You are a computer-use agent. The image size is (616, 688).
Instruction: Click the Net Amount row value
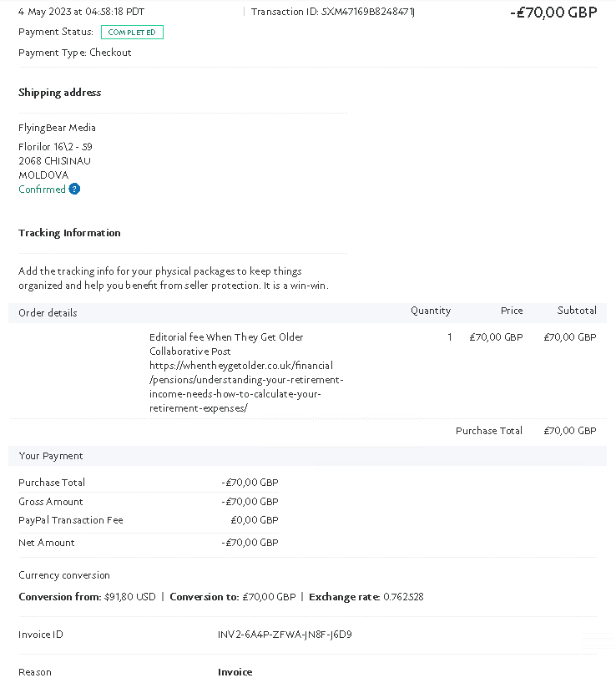(250, 543)
